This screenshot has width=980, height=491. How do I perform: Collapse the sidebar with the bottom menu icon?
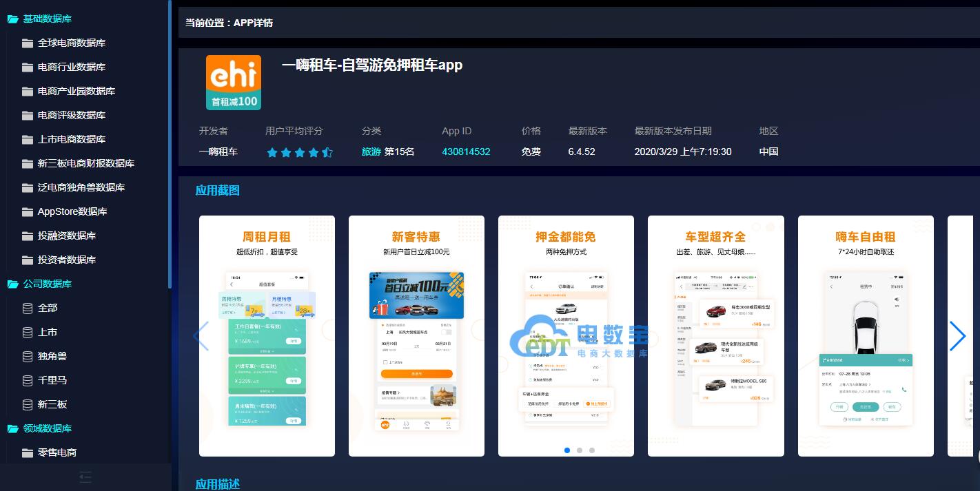pos(85,477)
